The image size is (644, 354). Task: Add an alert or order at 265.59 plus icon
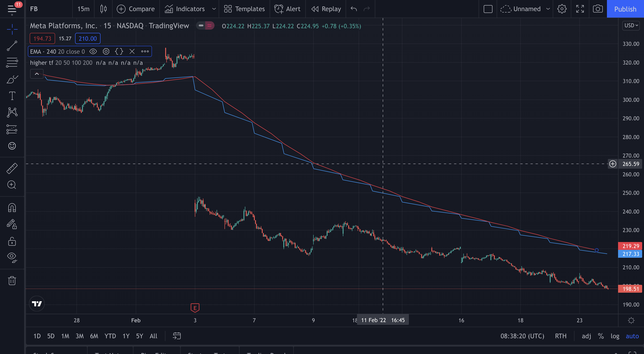[612, 164]
